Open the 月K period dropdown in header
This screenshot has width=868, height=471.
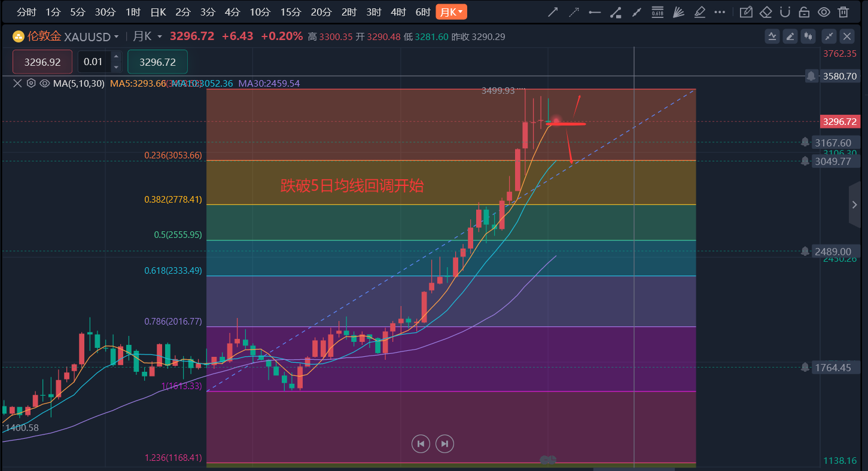pos(160,36)
